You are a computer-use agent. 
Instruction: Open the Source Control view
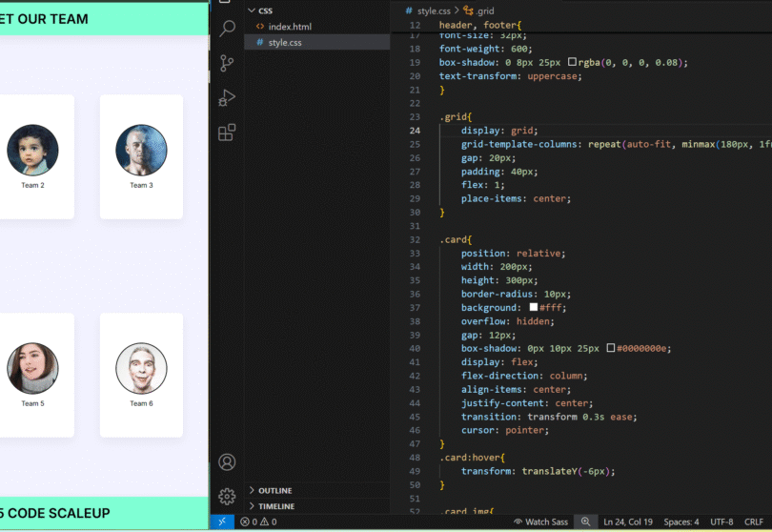tap(227, 64)
